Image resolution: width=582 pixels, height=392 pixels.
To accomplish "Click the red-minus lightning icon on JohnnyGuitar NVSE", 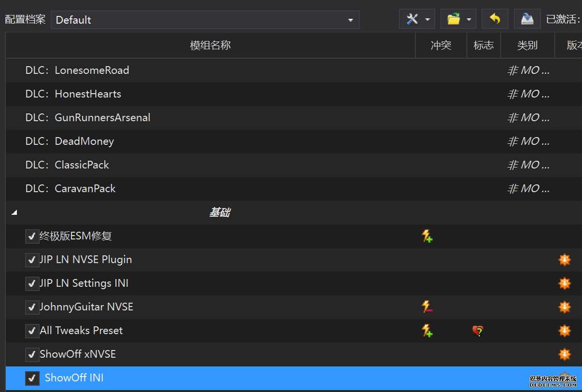I will [427, 307].
